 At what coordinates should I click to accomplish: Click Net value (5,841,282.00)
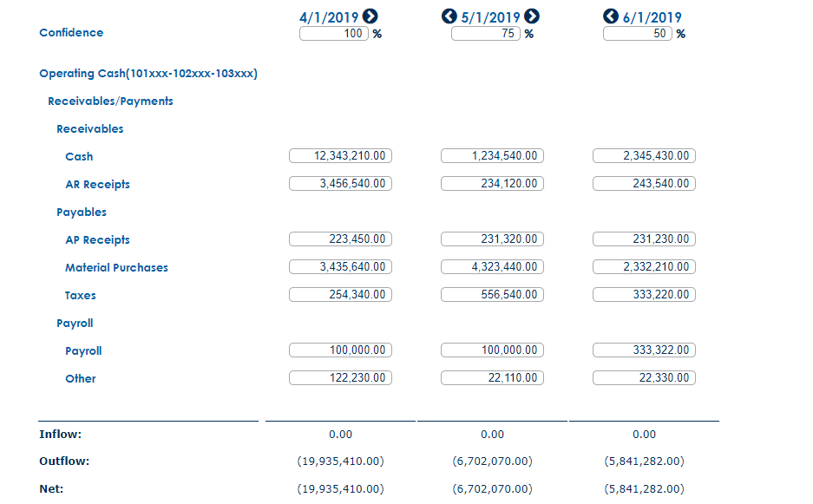(645, 489)
